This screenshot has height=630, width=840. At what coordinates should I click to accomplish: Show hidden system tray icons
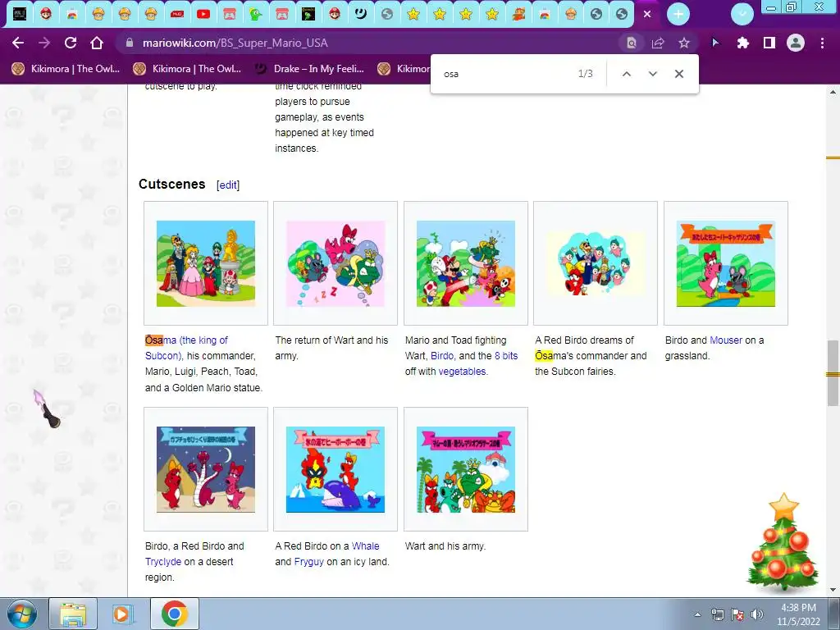tap(697, 614)
